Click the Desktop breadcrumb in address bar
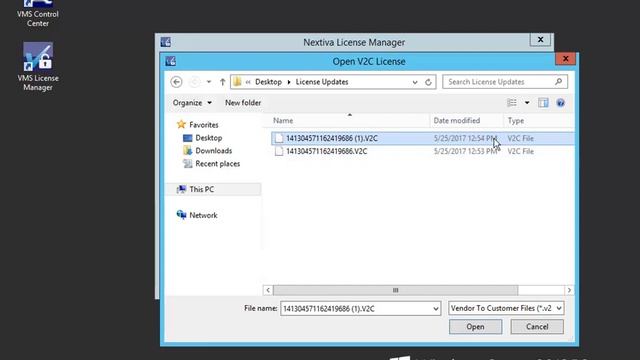Image resolution: width=640 pixels, height=360 pixels. [268, 82]
